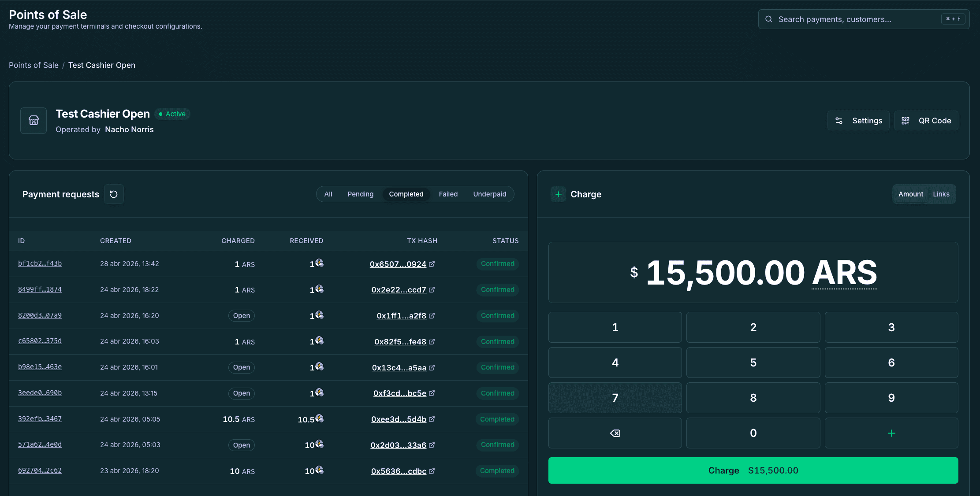Open external link icon for 0x13c4...a5aa
This screenshot has width=980, height=496.
tap(432, 368)
